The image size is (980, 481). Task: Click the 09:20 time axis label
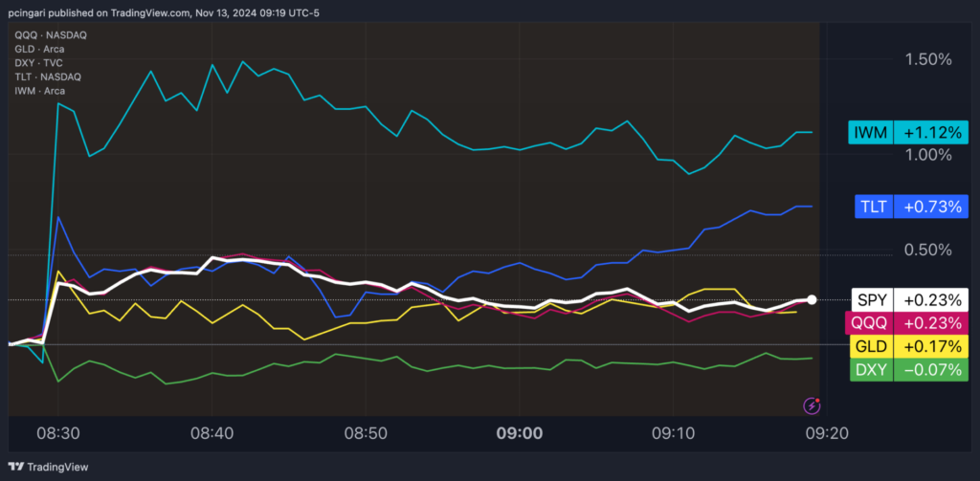(x=826, y=432)
